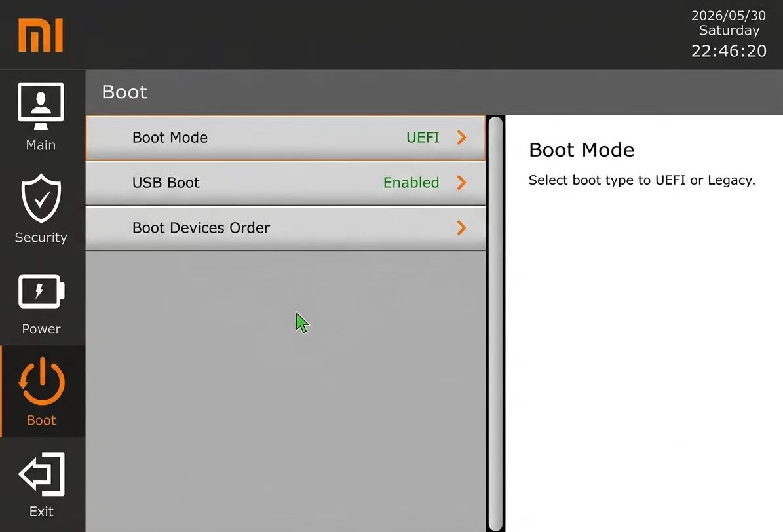Click the Boot Mode help heading
This screenshot has width=783, height=532.
pyautogui.click(x=581, y=150)
